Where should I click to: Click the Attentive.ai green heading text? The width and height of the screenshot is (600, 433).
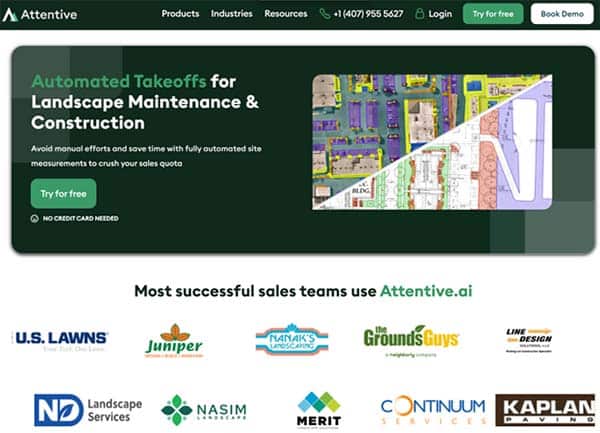[426, 291]
